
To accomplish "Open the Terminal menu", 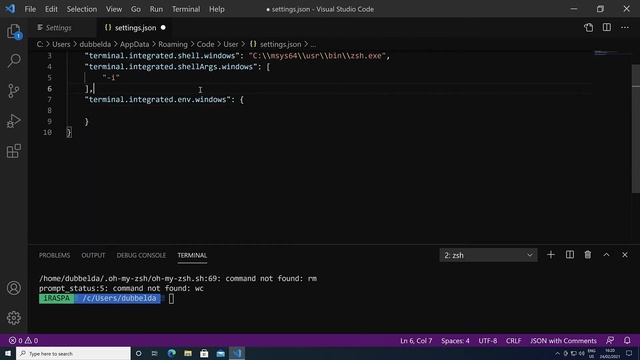I will [186, 9].
